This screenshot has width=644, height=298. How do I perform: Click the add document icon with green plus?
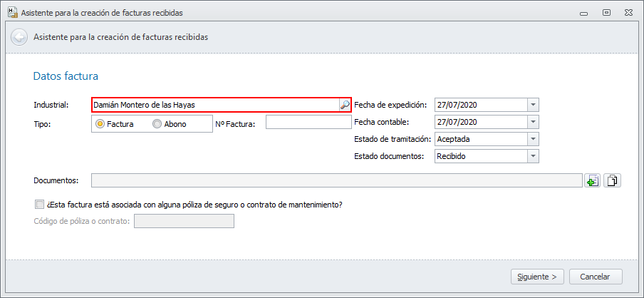coord(593,181)
